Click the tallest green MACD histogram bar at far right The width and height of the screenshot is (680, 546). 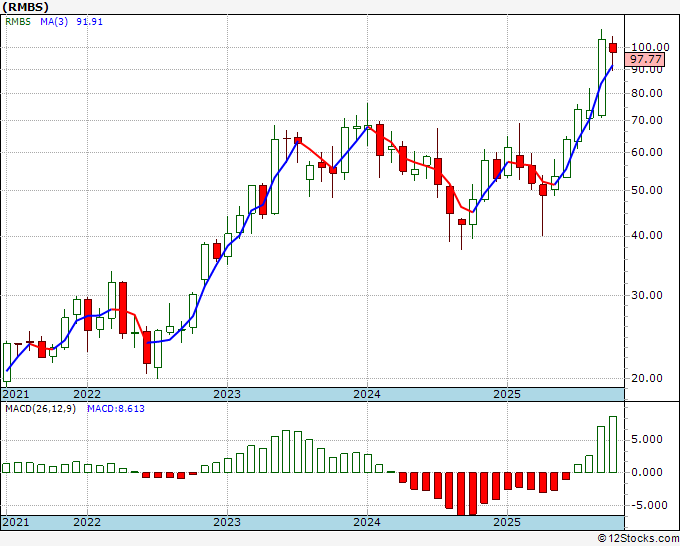coord(613,445)
